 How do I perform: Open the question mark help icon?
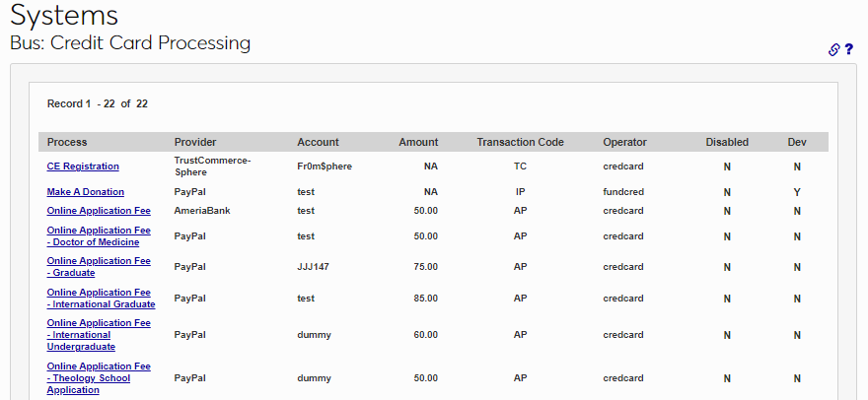(849, 50)
